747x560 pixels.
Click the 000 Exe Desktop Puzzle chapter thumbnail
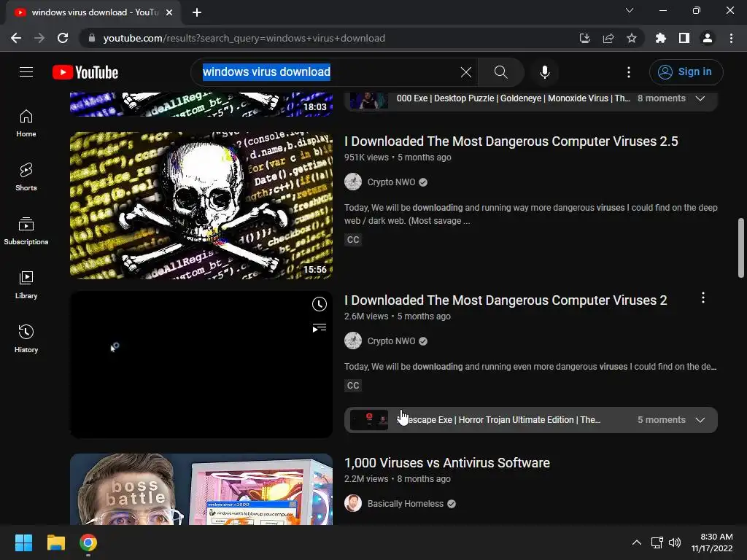coord(369,99)
